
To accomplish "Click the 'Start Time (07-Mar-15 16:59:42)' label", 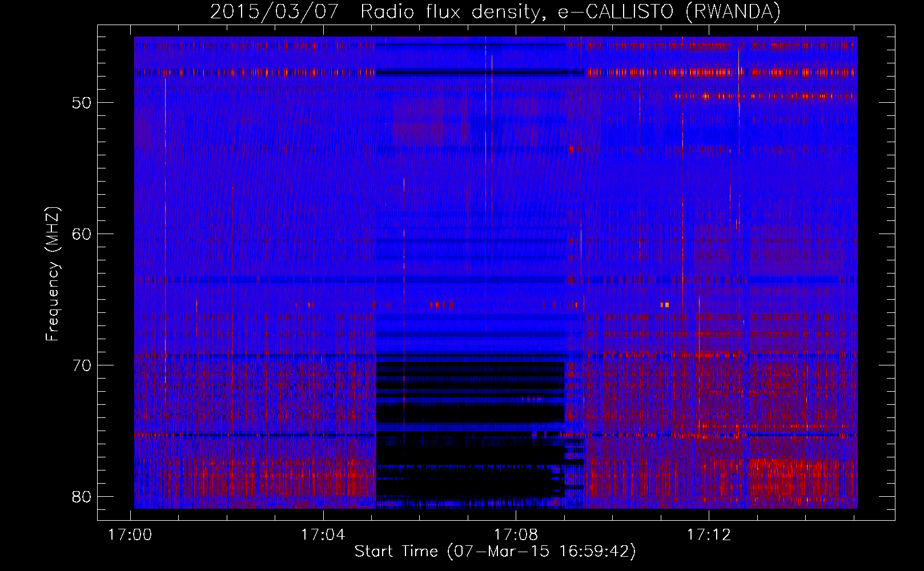I will pyautogui.click(x=495, y=552).
